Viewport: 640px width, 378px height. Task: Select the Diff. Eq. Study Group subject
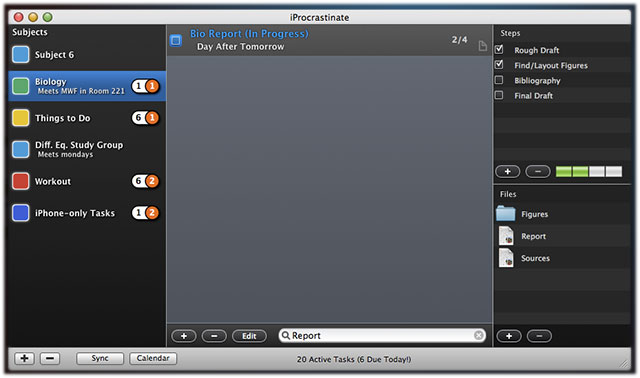point(87,149)
